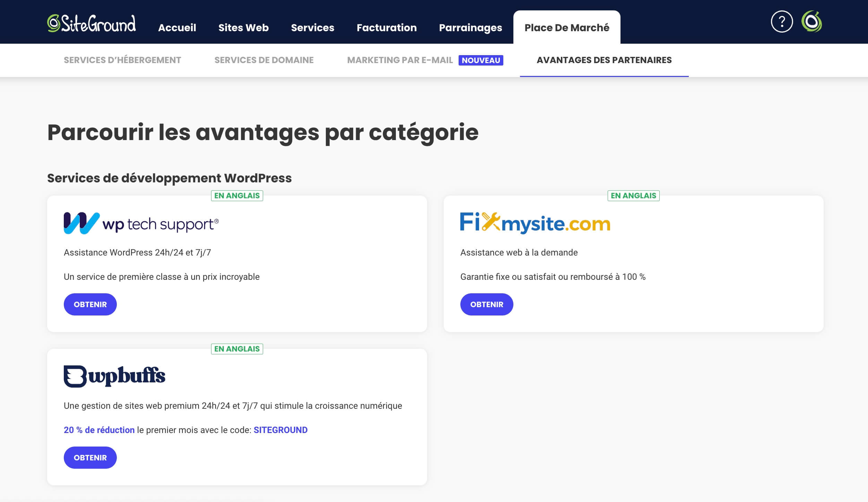Click the SITEGROUND promo code text
The image size is (868, 502).
280,430
